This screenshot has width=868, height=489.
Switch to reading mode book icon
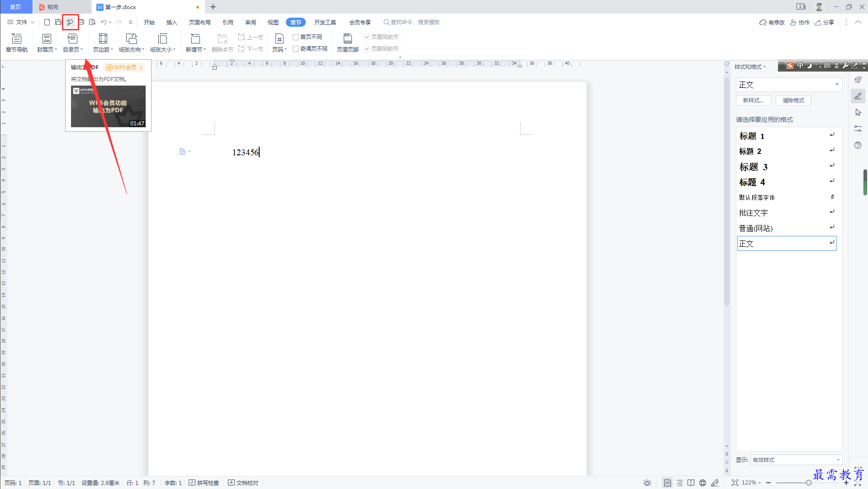click(x=691, y=483)
